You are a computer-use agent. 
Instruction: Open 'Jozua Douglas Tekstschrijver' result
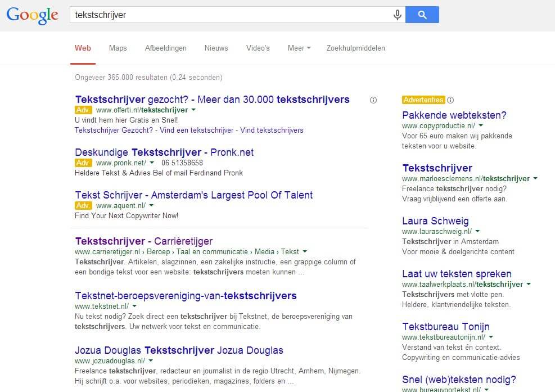pyautogui.click(x=179, y=350)
